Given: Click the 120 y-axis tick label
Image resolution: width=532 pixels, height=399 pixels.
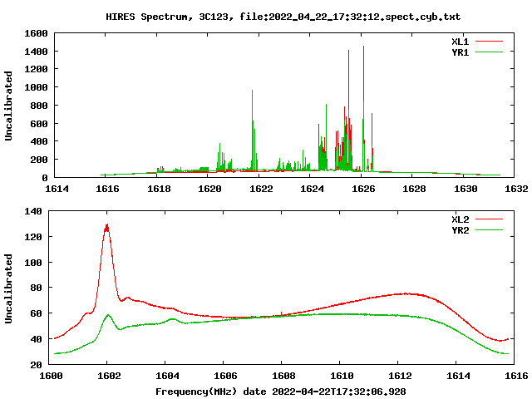Looking at the screenshot, I should 33,237.
